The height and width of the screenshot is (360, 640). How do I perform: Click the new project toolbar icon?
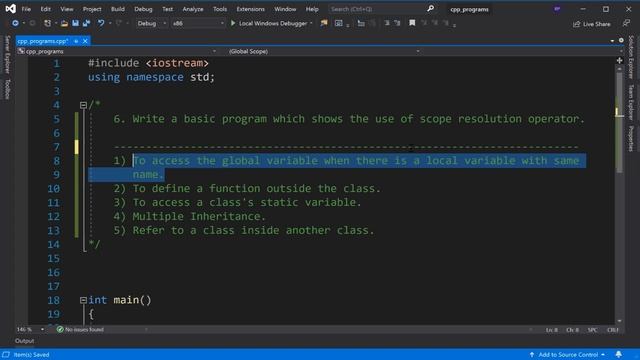pyautogui.click(x=47, y=23)
